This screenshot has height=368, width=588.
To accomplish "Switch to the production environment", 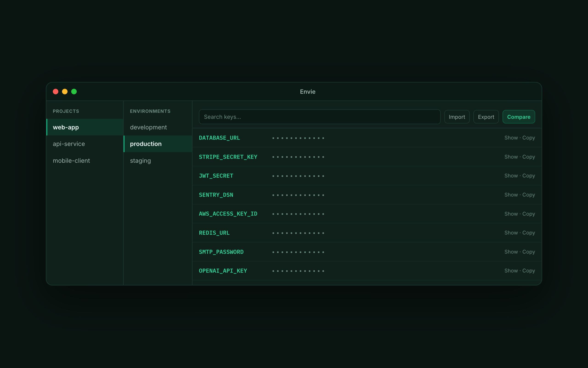I will pos(158,144).
